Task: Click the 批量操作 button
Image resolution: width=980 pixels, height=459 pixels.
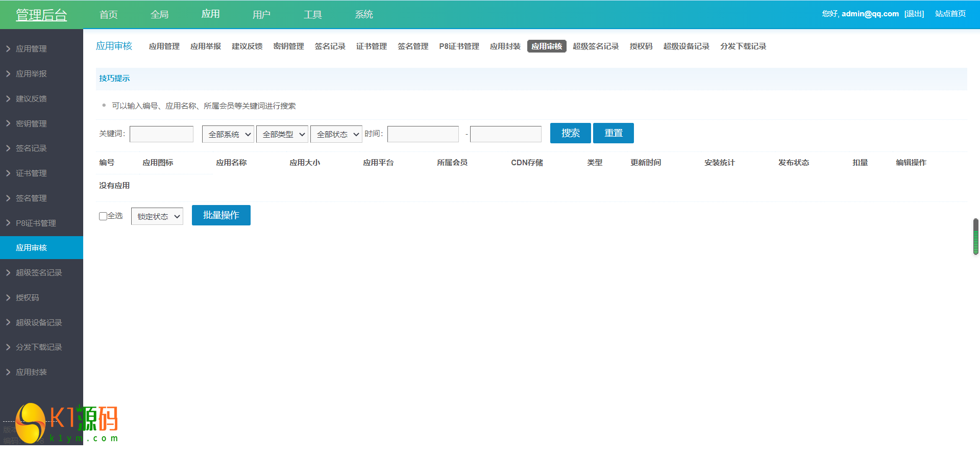Action: pos(221,215)
